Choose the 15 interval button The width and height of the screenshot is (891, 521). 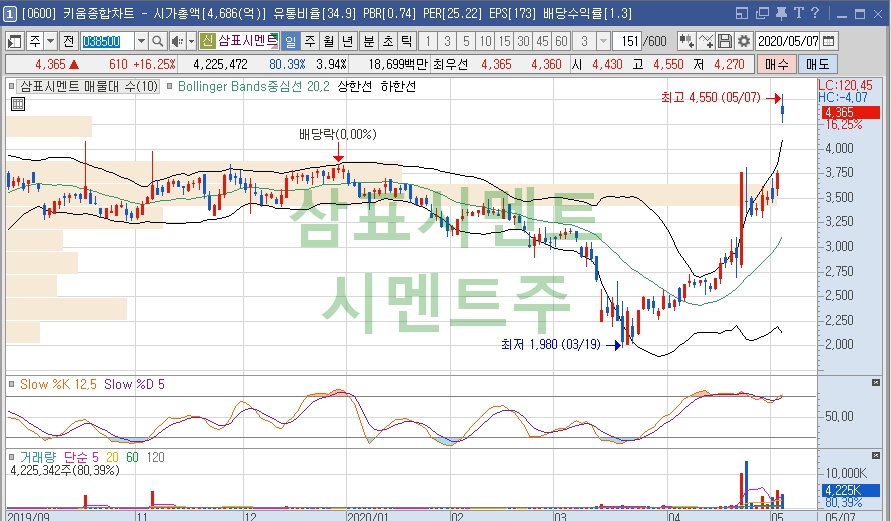coord(505,41)
